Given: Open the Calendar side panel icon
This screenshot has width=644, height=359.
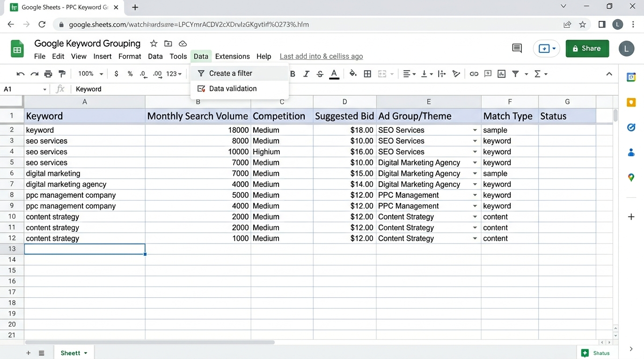Looking at the screenshot, I should pyautogui.click(x=631, y=77).
